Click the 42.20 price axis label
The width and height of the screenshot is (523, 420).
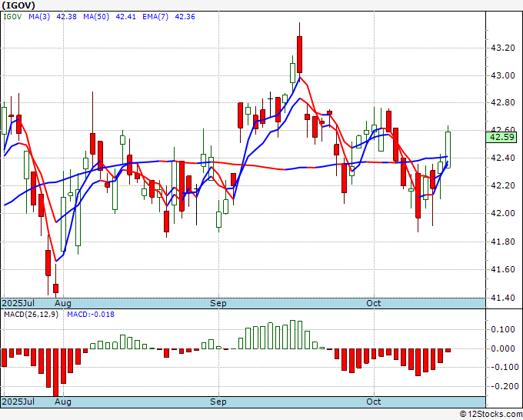pyautogui.click(x=503, y=185)
